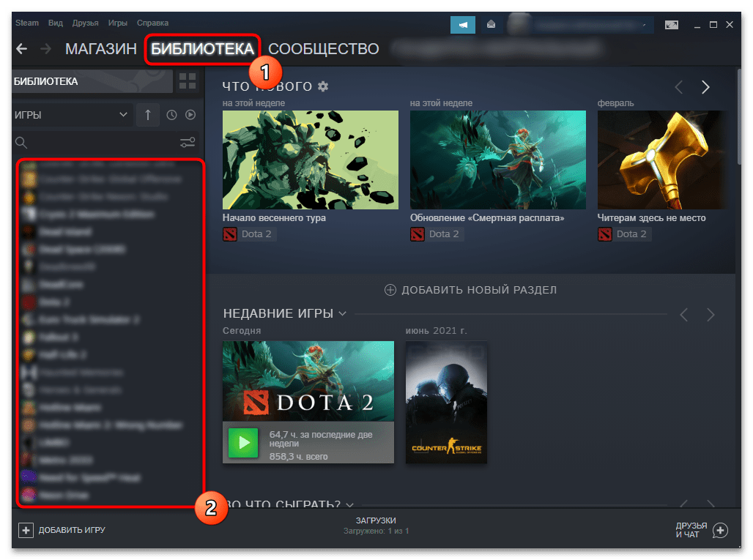Open Читерам здесь не место news thumbnail

tap(663, 160)
